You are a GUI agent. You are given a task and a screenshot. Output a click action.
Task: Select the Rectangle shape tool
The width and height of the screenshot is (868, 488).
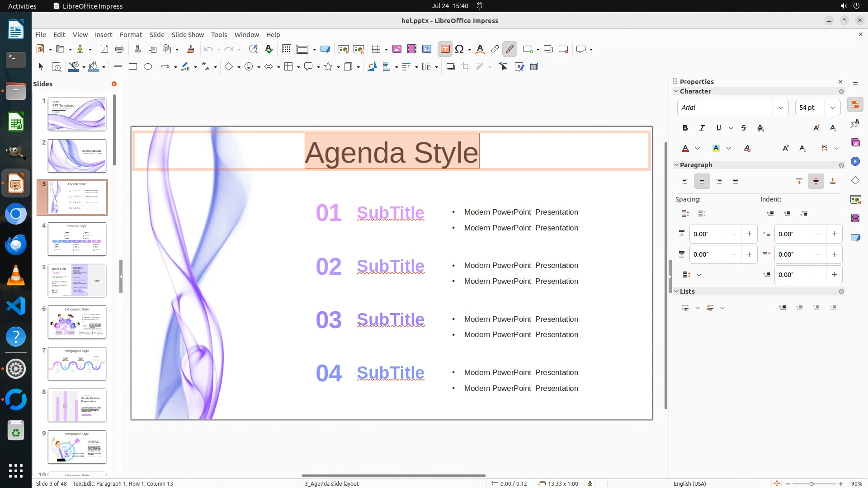(x=133, y=67)
